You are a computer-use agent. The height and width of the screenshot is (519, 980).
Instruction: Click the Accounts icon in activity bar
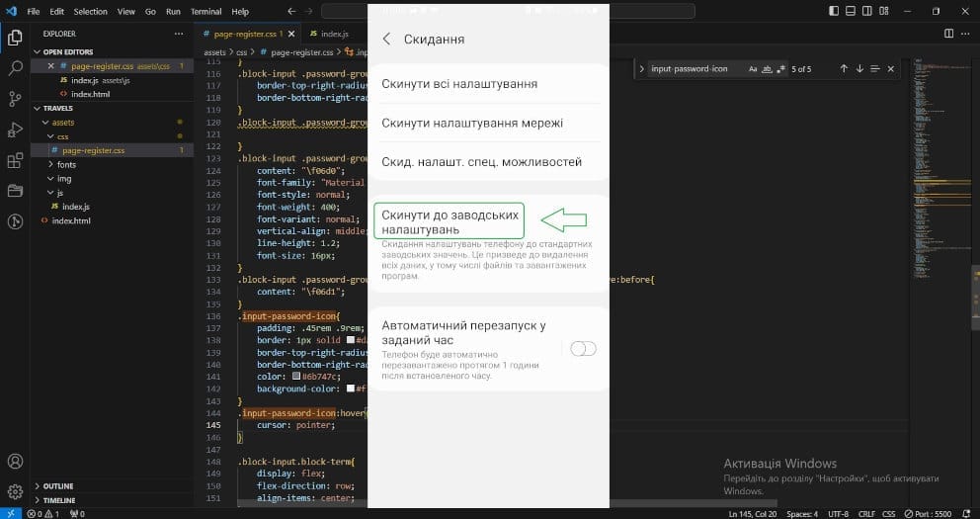(15, 462)
